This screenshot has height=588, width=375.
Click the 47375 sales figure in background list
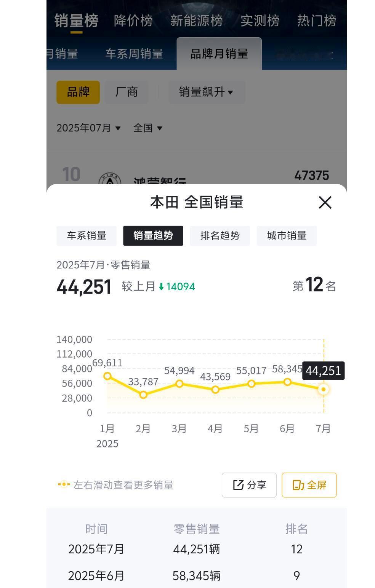click(312, 176)
